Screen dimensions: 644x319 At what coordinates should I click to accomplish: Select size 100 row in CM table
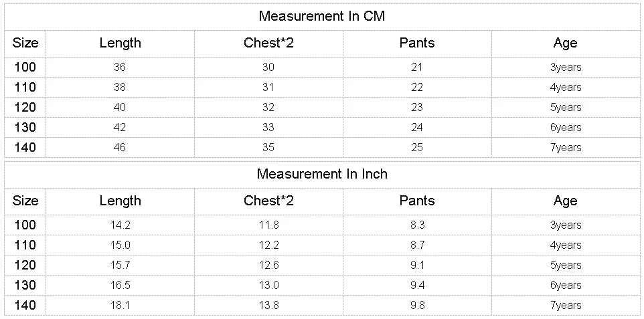click(25, 67)
